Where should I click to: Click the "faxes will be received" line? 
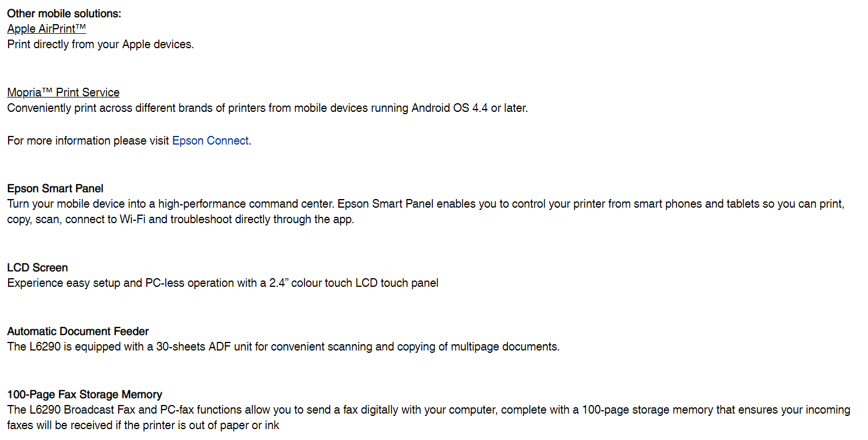click(x=143, y=425)
